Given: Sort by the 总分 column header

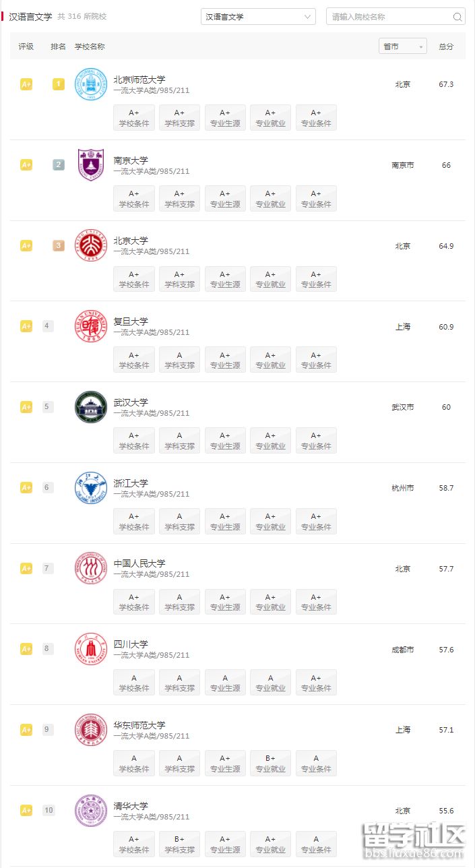Looking at the screenshot, I should (x=446, y=46).
